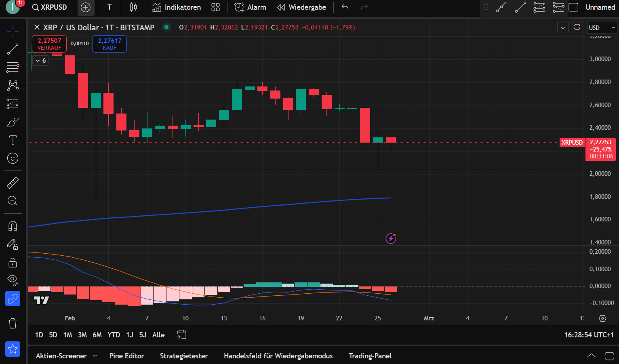This screenshot has width=619, height=364.
Task: Toggle stay in drawing mode
Action: 13,244
